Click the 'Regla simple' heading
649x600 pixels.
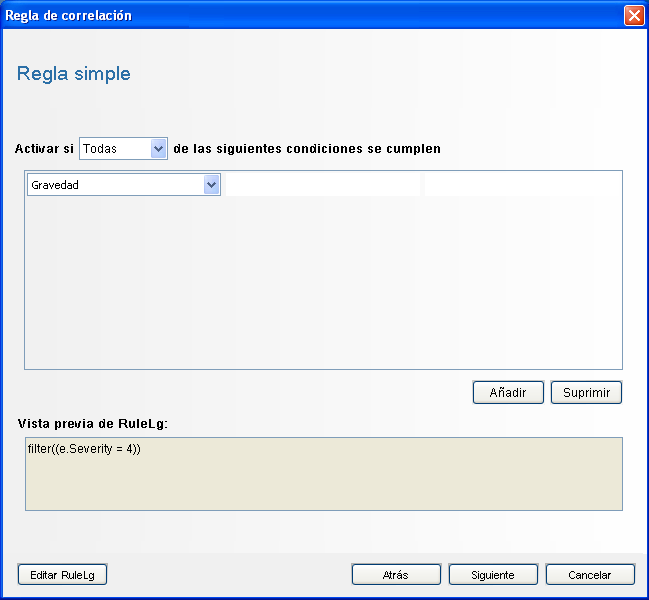tap(74, 74)
